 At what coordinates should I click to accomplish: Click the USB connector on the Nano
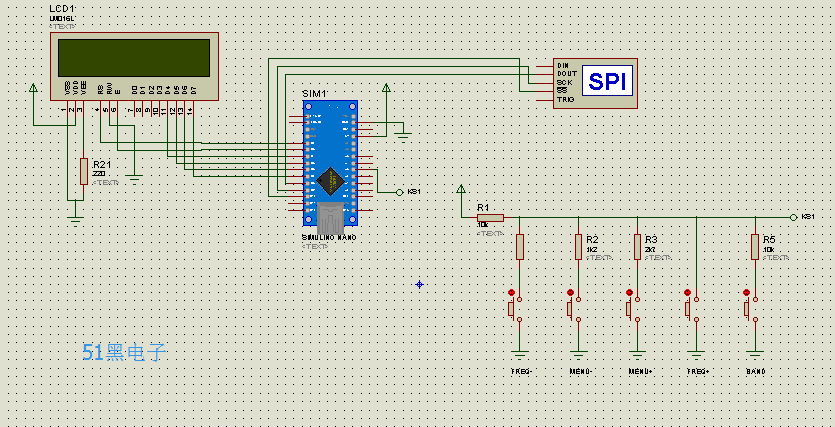coord(330,217)
